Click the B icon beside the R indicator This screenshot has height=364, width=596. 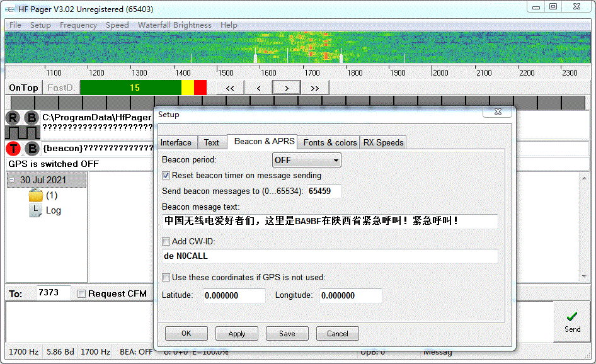32,118
